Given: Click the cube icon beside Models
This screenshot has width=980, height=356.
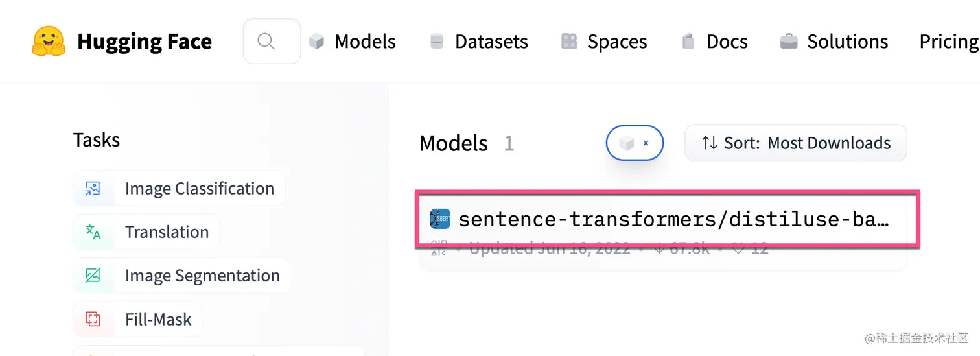Looking at the screenshot, I should (316, 42).
